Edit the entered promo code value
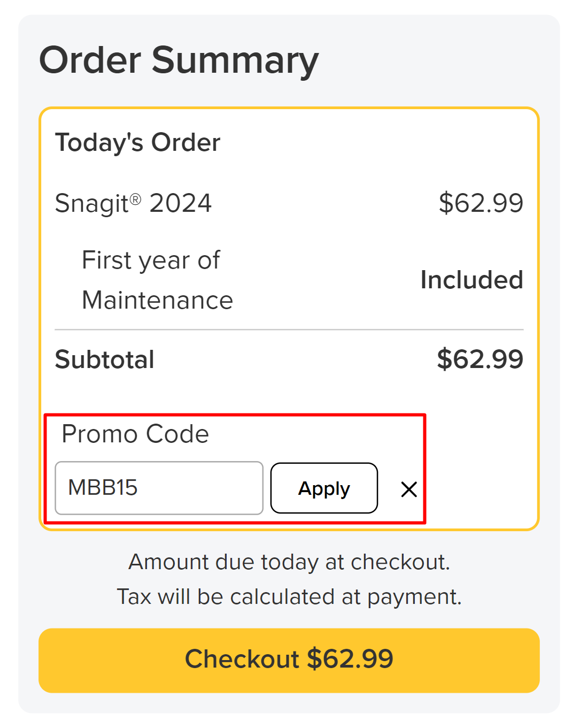This screenshot has width=580, height=728. 159,488
